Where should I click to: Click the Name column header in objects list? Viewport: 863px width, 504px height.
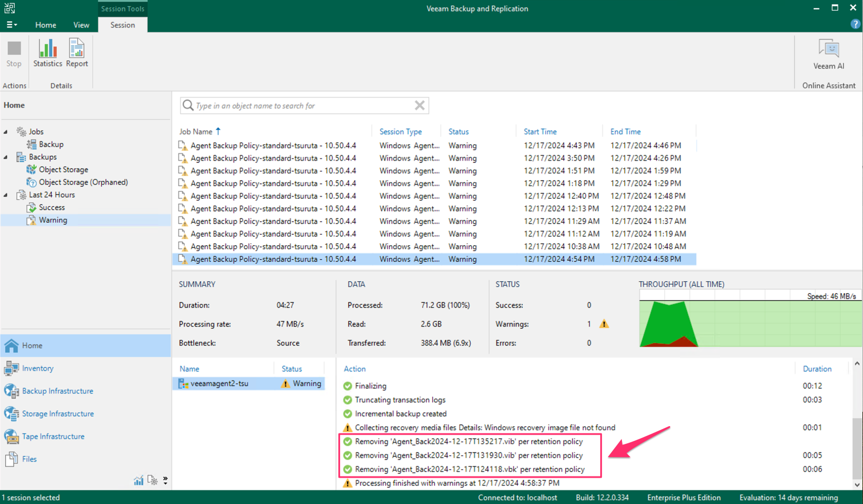coord(190,369)
